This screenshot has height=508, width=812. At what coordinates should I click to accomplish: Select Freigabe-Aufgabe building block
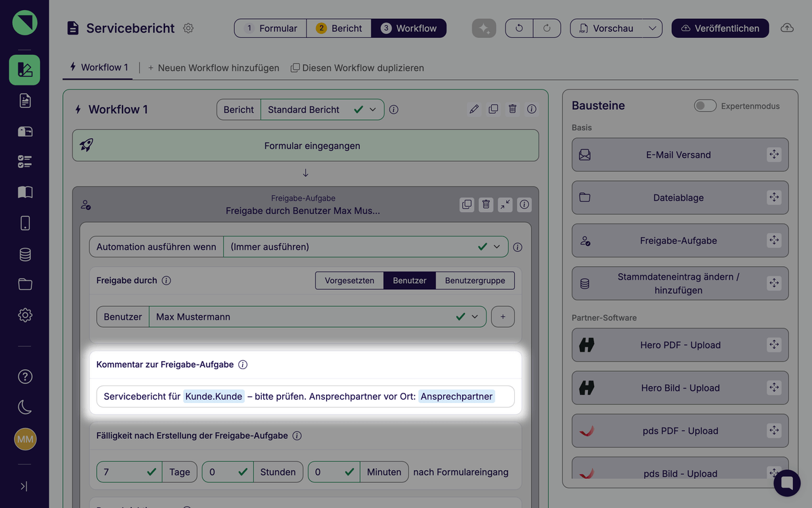click(680, 240)
